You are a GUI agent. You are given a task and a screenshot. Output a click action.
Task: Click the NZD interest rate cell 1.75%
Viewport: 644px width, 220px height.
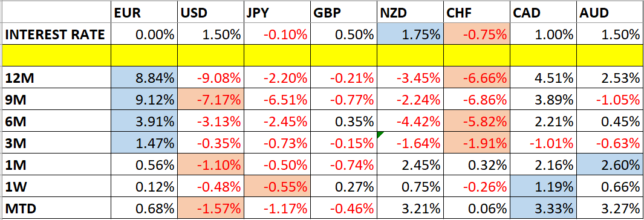tap(411, 34)
